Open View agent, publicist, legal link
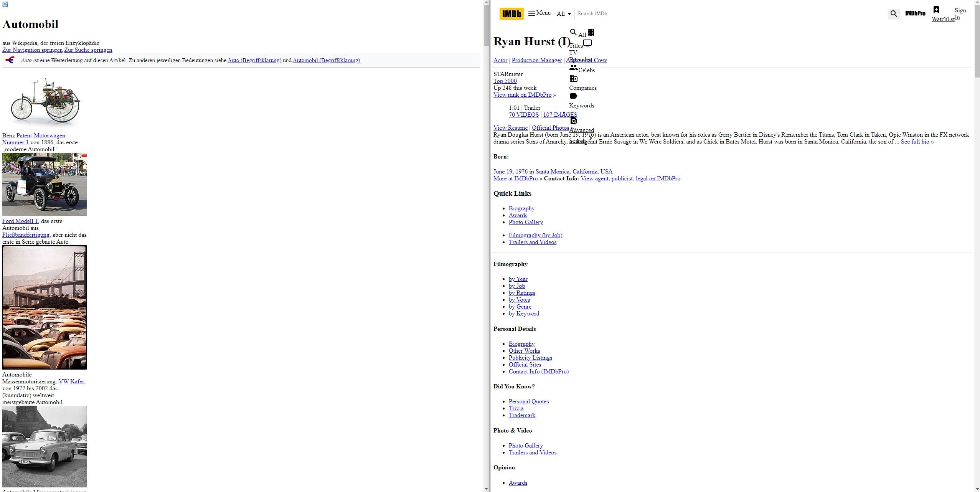The height and width of the screenshot is (492, 980). [630, 178]
